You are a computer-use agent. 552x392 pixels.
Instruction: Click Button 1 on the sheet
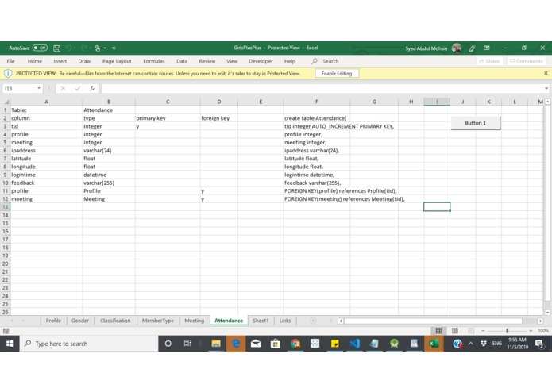[x=475, y=123]
